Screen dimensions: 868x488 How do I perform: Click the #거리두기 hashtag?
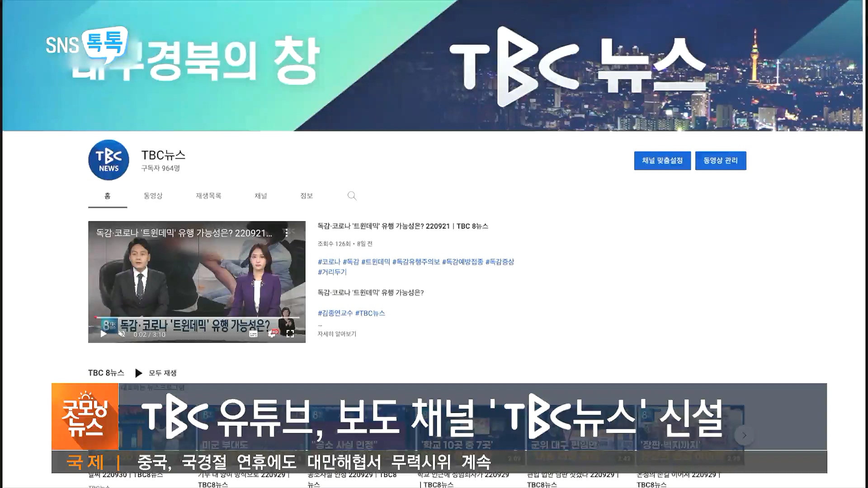pos(332,272)
